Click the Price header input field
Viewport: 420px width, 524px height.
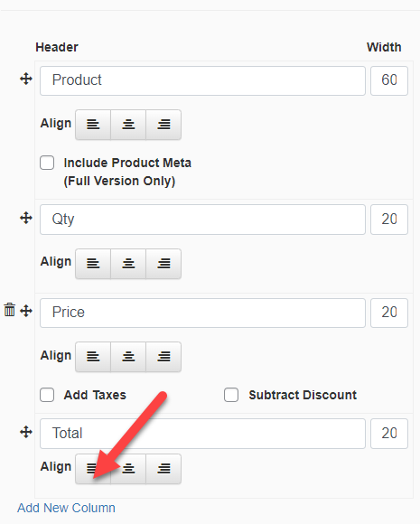(x=202, y=313)
